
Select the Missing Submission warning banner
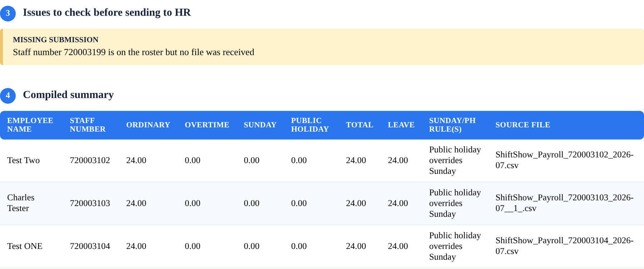[x=322, y=47]
